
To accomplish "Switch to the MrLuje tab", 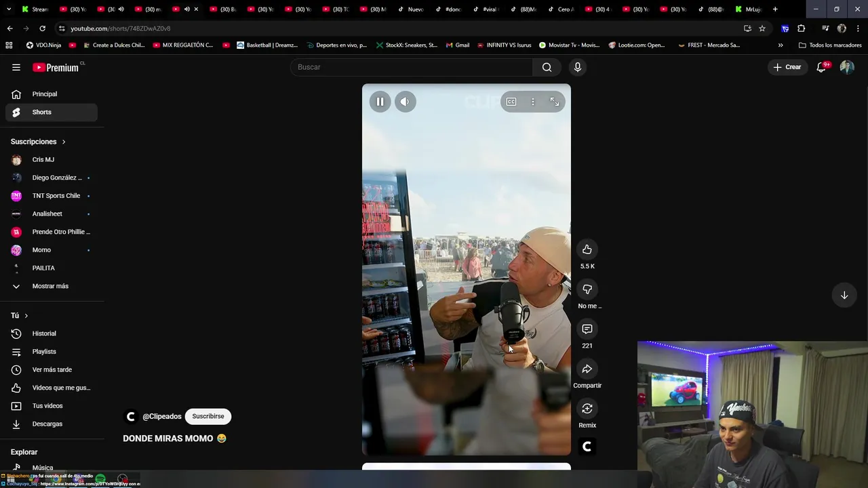I will click(749, 9).
